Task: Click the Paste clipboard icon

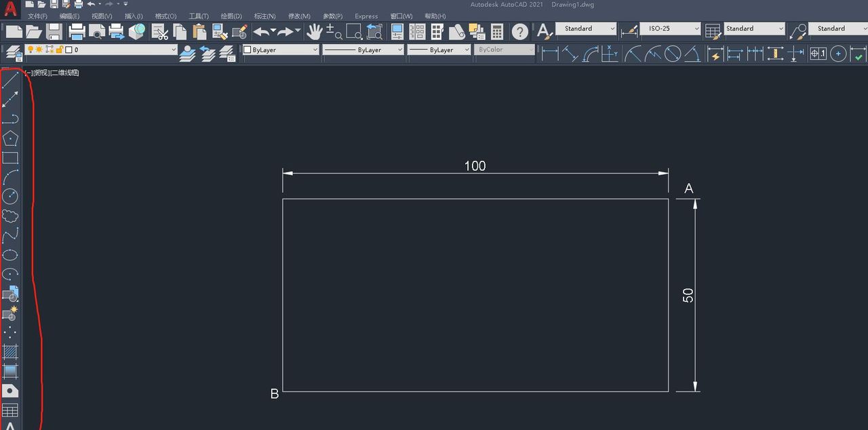Action: tap(199, 31)
